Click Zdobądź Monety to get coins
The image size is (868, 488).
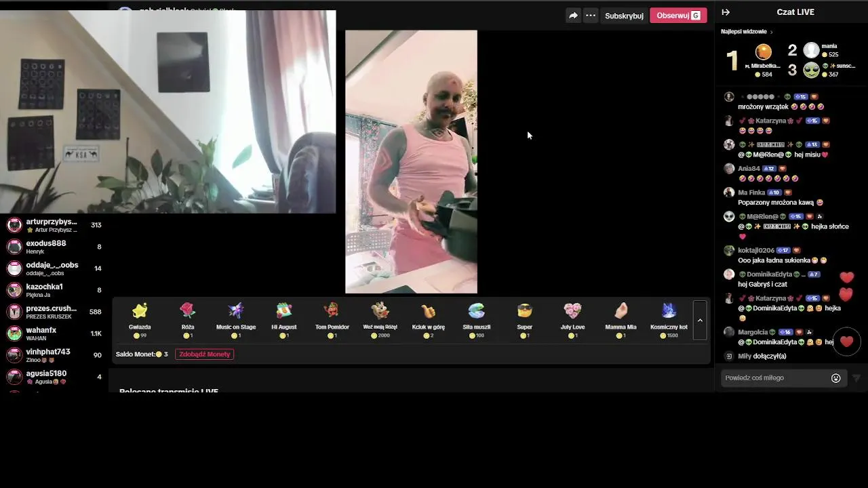tap(204, 354)
